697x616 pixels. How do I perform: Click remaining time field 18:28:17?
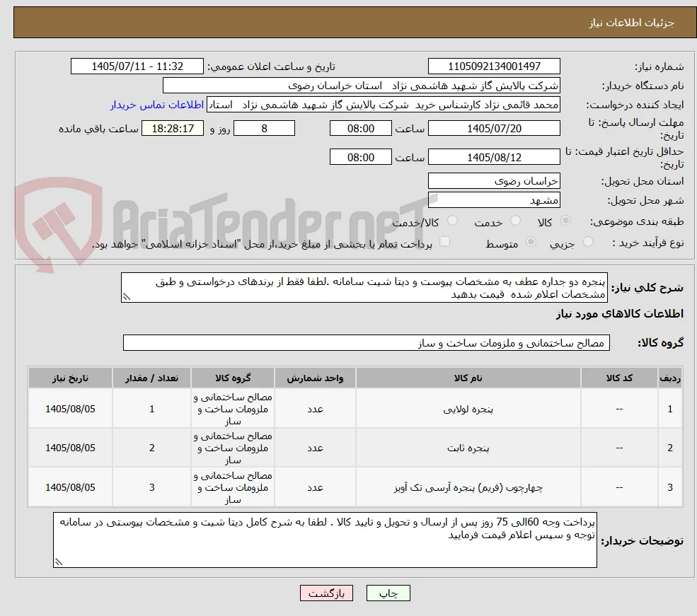click(173, 128)
